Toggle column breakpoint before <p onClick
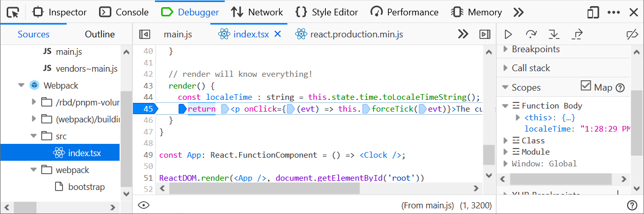 pyautogui.click(x=225, y=109)
